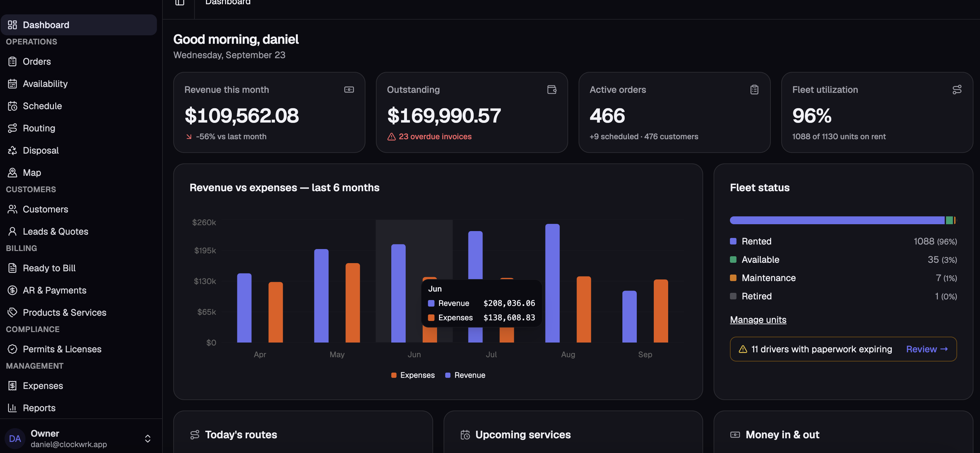Click the Ready to Bill document icon
This screenshot has height=453, width=980.
coord(12,268)
